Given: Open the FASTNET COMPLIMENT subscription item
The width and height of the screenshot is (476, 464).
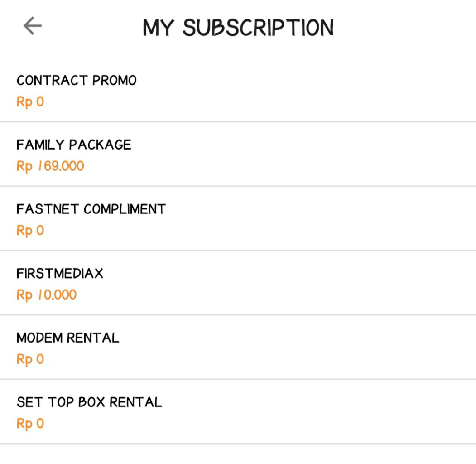Looking at the screenshot, I should click(x=91, y=209).
